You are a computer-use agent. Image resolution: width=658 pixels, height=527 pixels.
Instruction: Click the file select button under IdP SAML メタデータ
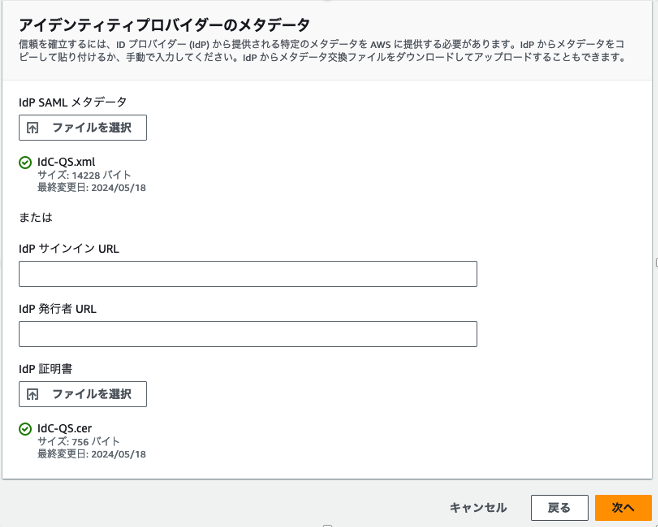(83, 128)
